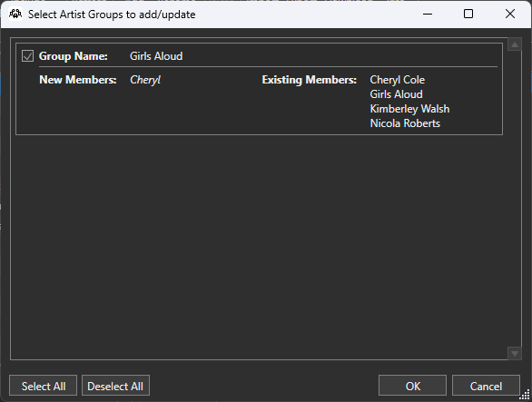This screenshot has width=532, height=402.
Task: Click the scroll up arrow
Action: (515, 44)
